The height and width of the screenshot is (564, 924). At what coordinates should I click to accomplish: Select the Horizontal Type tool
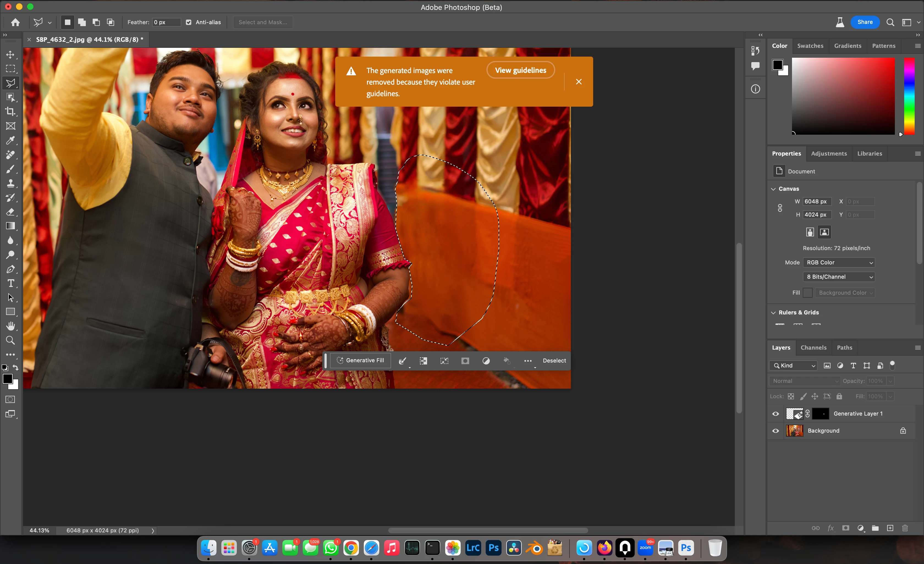[x=10, y=283]
